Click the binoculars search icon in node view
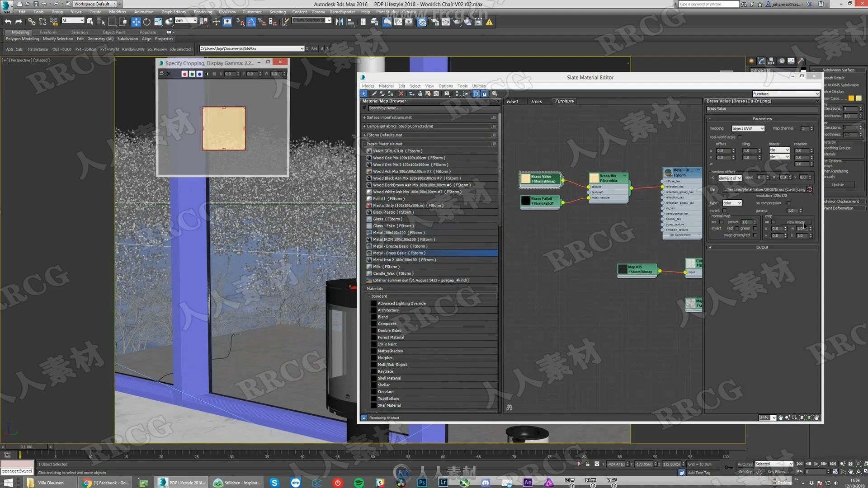 [509, 407]
